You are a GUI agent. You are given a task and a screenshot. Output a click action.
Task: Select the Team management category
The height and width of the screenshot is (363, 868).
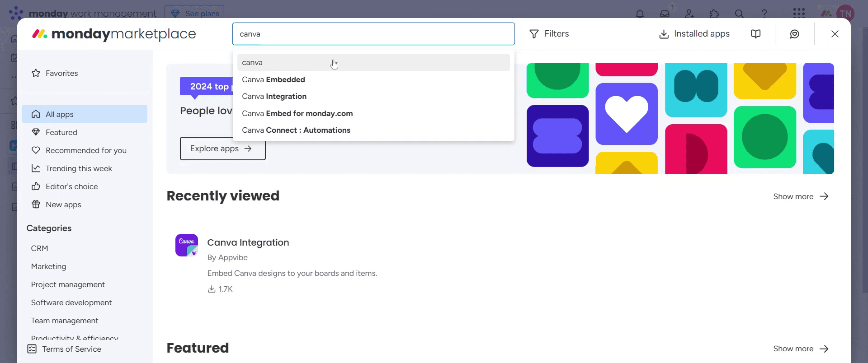65,321
